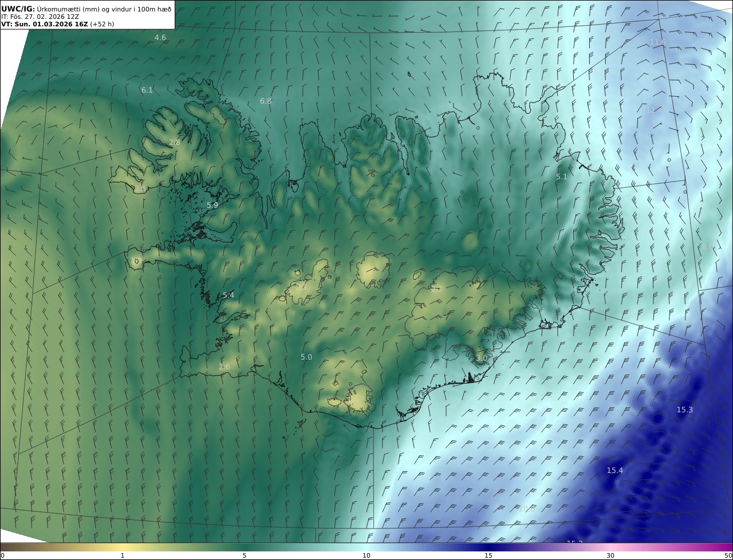
Task: Click the colorbar tick label 15
Action: click(x=488, y=555)
